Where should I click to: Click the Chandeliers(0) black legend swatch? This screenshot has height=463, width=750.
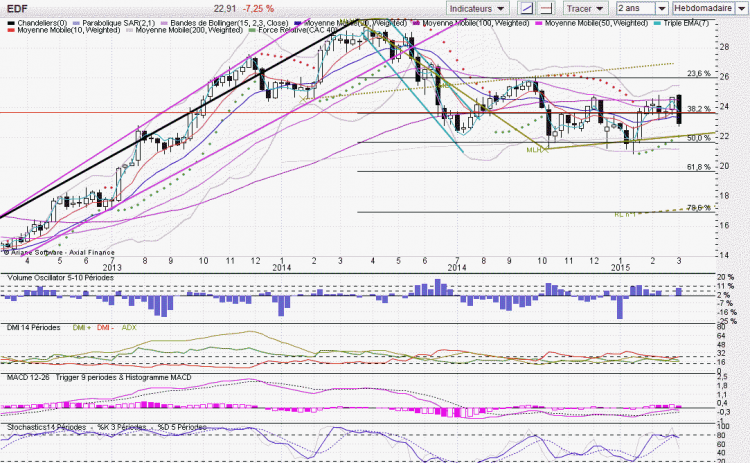(x=11, y=23)
